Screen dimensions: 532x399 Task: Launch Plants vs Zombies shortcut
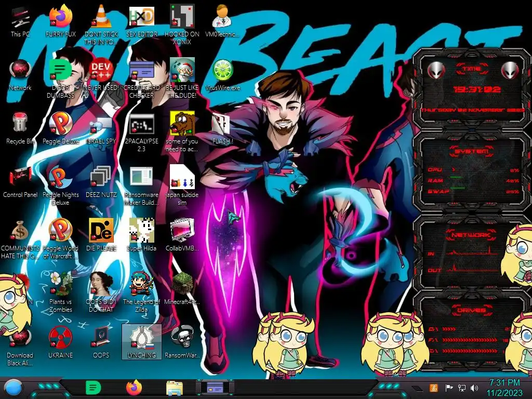pyautogui.click(x=60, y=292)
